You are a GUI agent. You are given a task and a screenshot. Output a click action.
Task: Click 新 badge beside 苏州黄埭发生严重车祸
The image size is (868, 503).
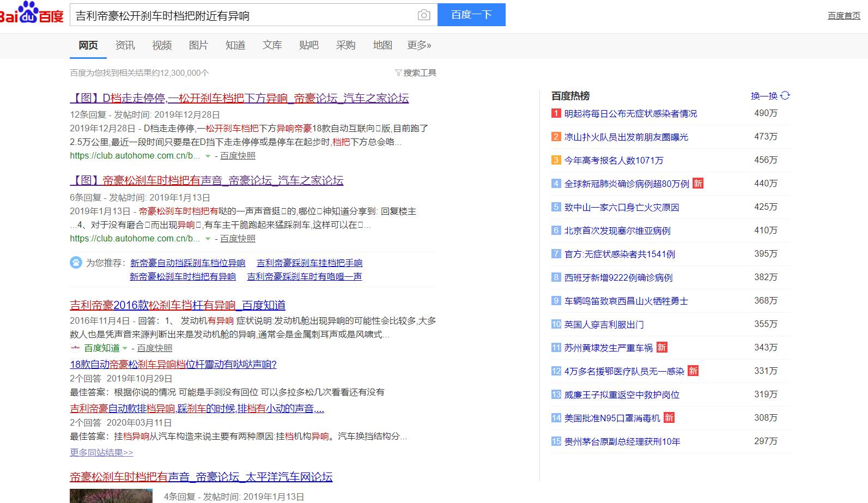tap(661, 347)
